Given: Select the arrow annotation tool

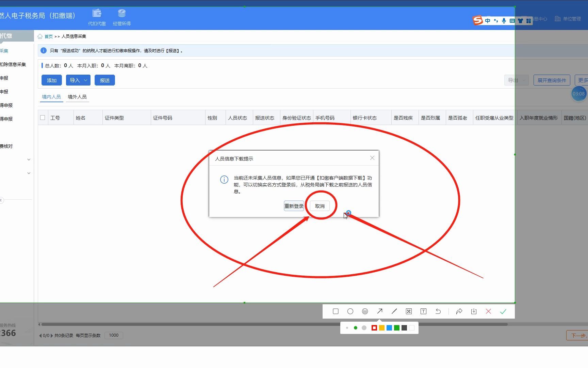Looking at the screenshot, I should click(x=379, y=311).
